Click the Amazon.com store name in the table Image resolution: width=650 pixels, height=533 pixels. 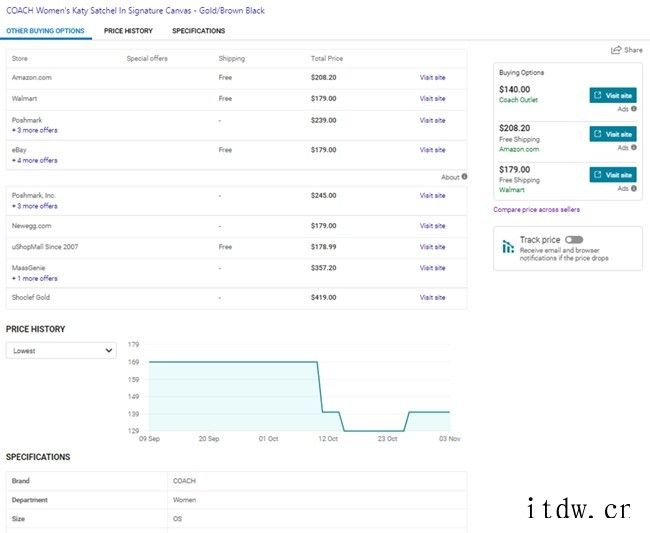pyautogui.click(x=32, y=78)
